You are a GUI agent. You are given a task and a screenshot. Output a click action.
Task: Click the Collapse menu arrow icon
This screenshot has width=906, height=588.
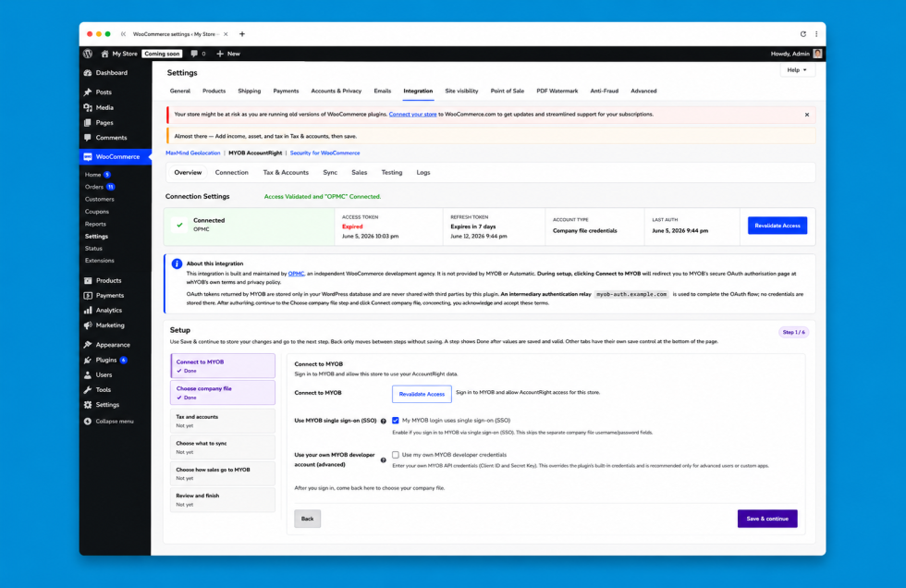pyautogui.click(x=88, y=421)
